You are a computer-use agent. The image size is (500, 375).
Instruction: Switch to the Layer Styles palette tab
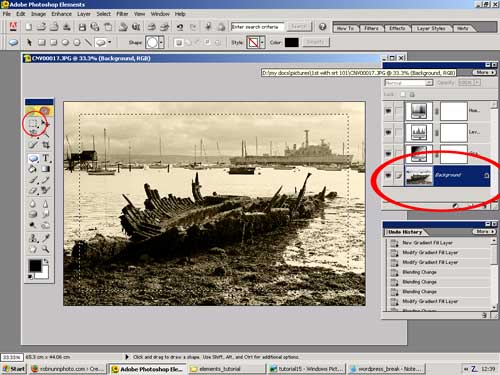coord(431,28)
